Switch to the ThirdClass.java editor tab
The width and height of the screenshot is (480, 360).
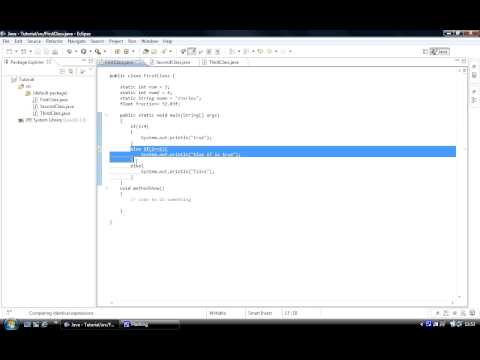point(223,62)
